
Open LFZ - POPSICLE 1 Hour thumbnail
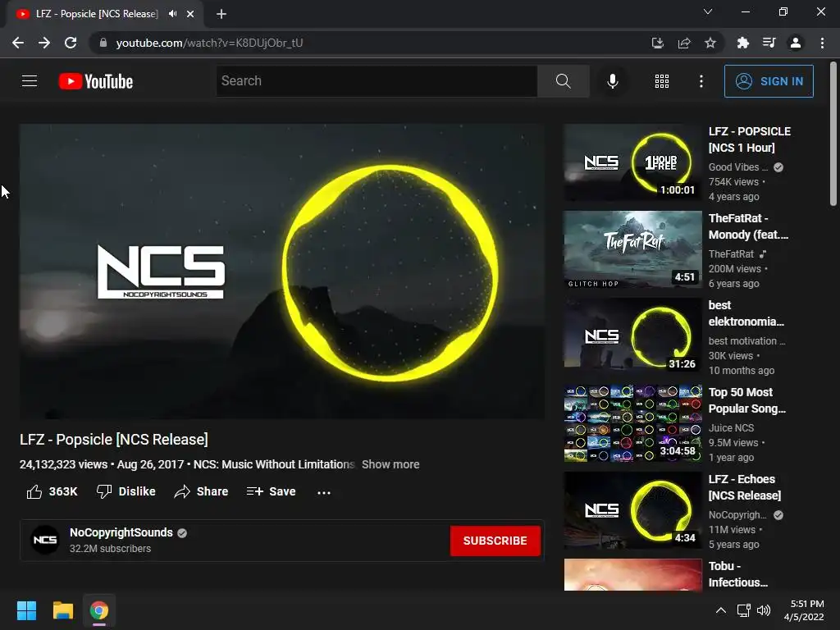click(x=632, y=162)
